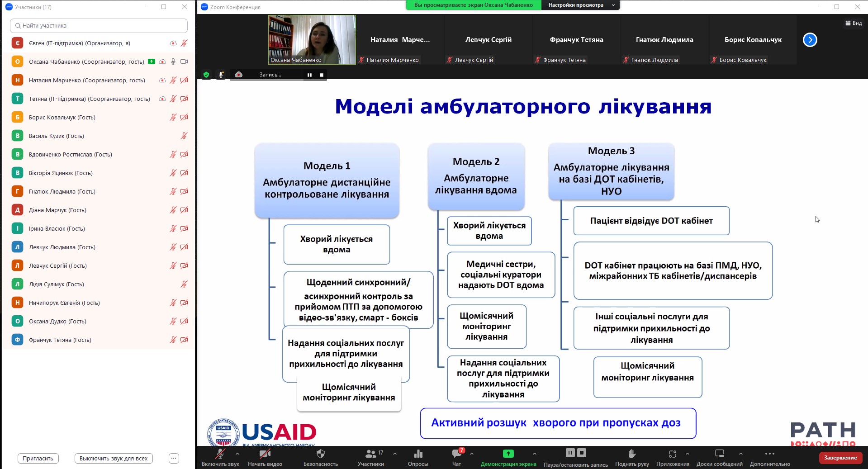Open the Чат chat icon
This screenshot has width=868, height=469.
[x=457, y=454]
